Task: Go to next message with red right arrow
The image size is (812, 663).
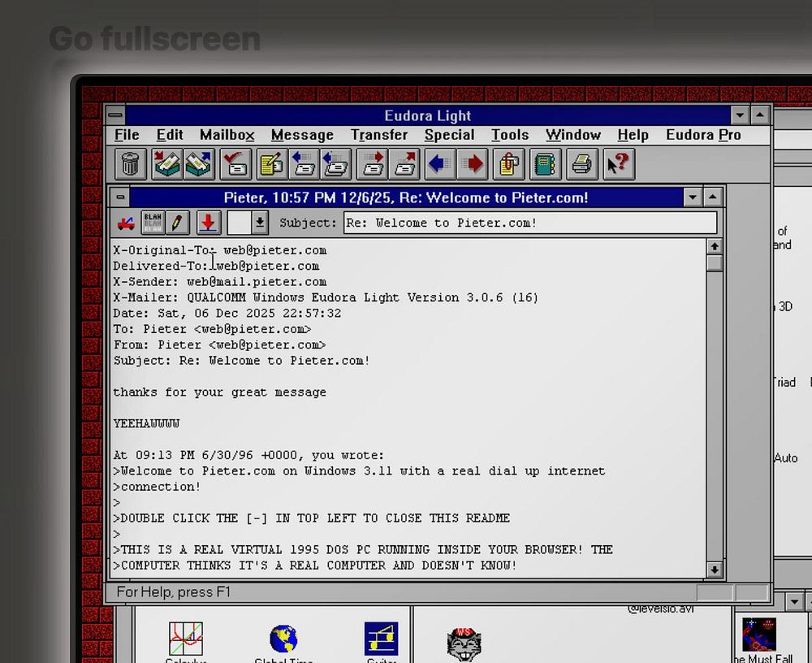Action: (473, 164)
